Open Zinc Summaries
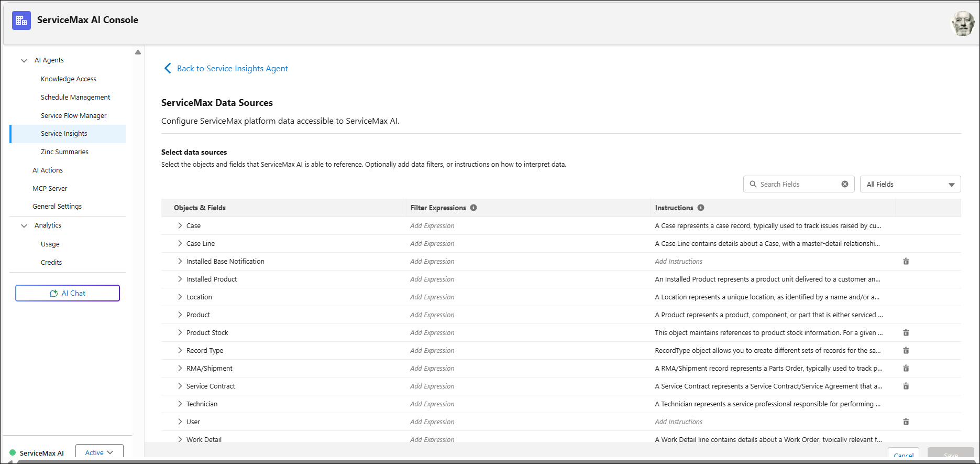The height and width of the screenshot is (464, 980). [64, 152]
